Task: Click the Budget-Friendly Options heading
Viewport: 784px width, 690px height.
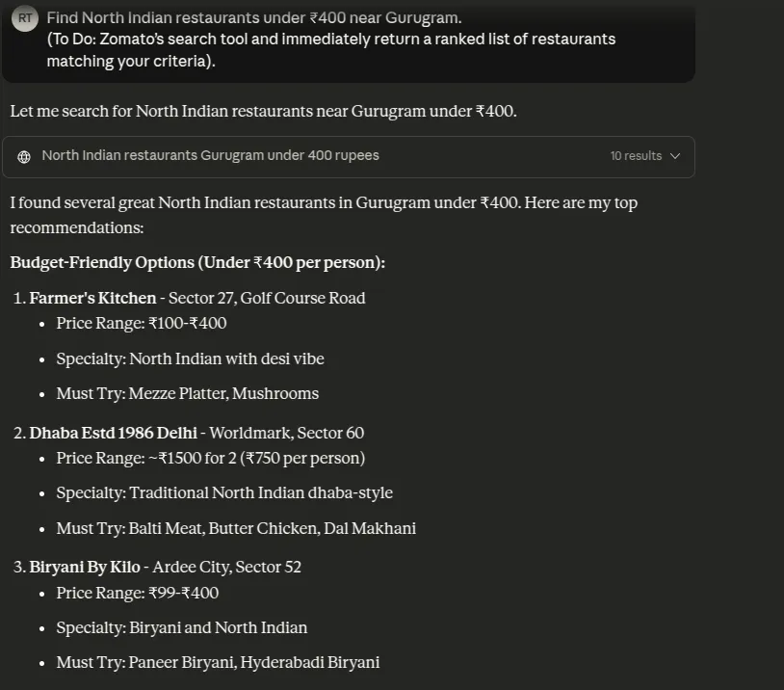Action: [x=197, y=263]
